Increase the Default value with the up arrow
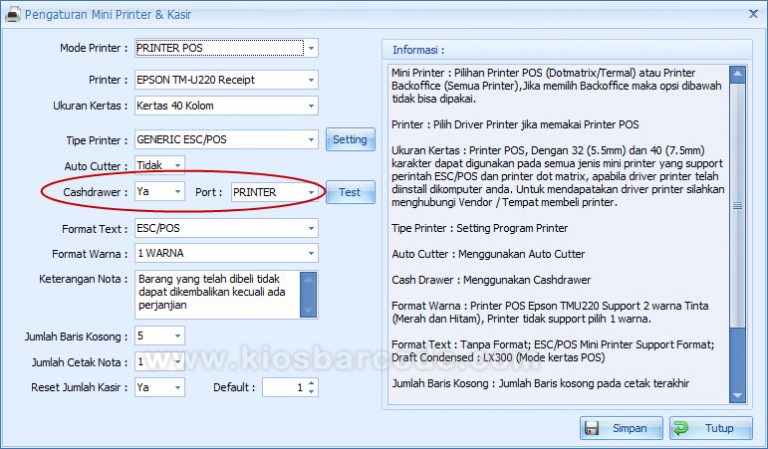The image size is (768, 449). click(312, 382)
